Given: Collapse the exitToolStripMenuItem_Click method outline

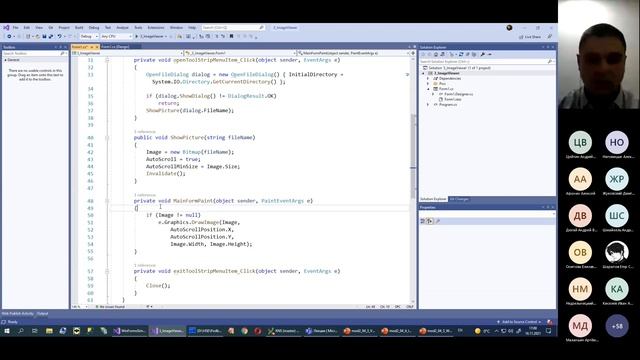Looking at the screenshot, I should coord(107,271).
